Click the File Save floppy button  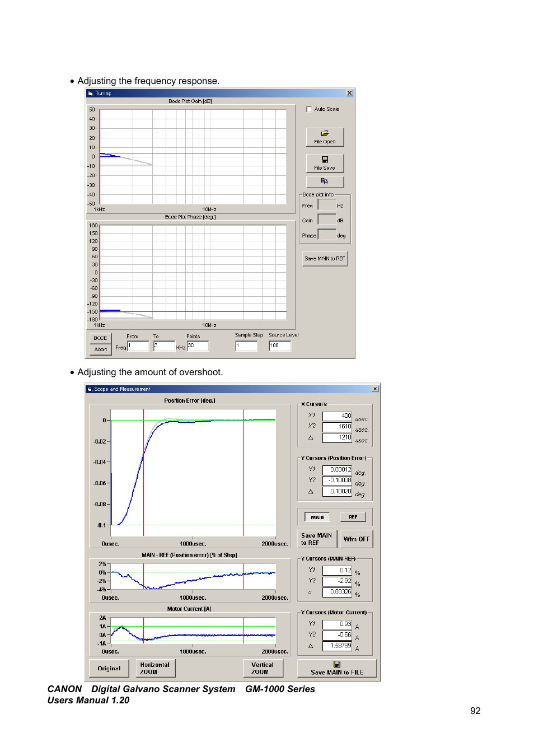[325, 163]
